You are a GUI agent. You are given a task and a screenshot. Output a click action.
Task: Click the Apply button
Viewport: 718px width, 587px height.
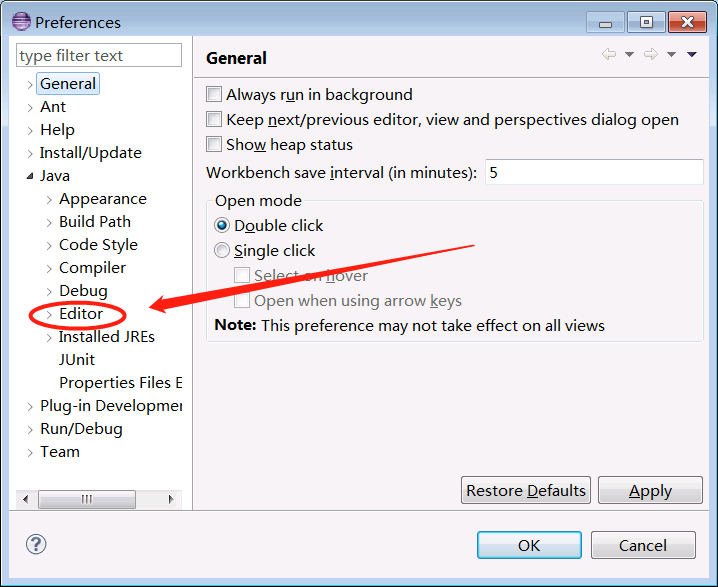pyautogui.click(x=650, y=491)
